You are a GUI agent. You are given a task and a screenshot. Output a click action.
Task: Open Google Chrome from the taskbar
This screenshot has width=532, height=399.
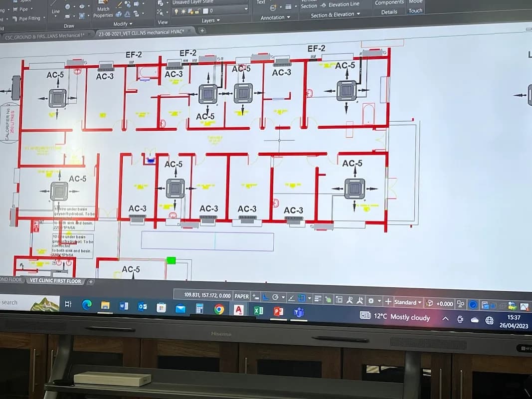(x=219, y=309)
